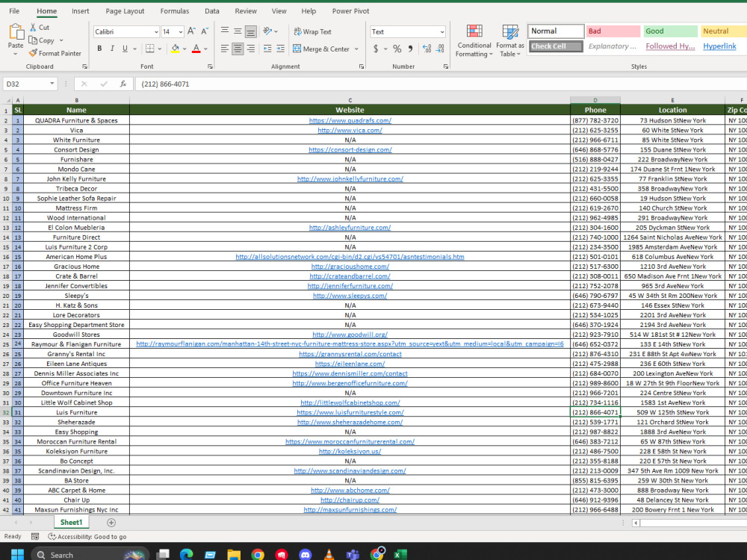Apply Comma Style number format
The width and height of the screenshot is (747, 560).
[x=410, y=49]
